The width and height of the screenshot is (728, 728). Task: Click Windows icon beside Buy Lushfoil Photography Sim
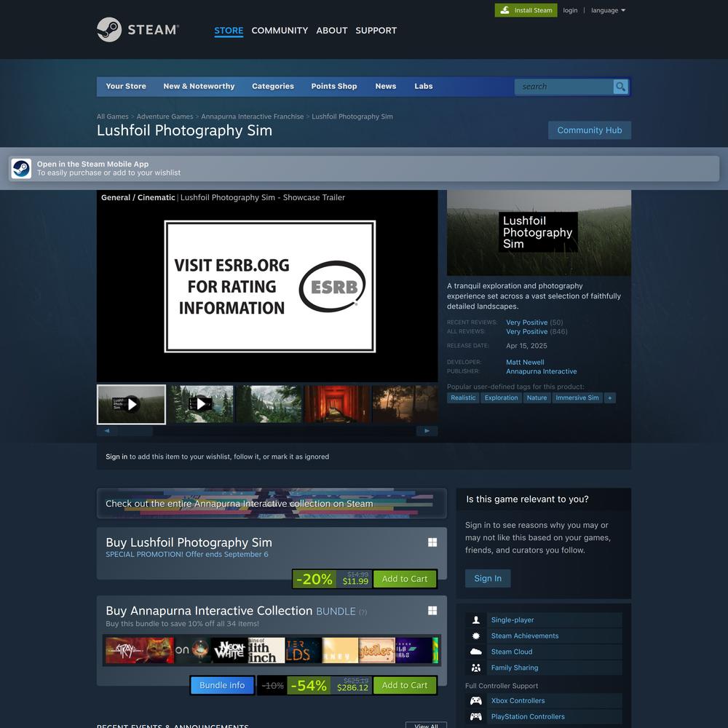pos(432,542)
